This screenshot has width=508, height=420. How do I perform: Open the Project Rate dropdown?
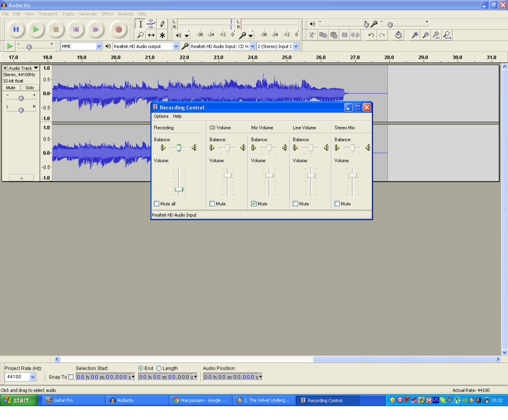[x=33, y=377]
